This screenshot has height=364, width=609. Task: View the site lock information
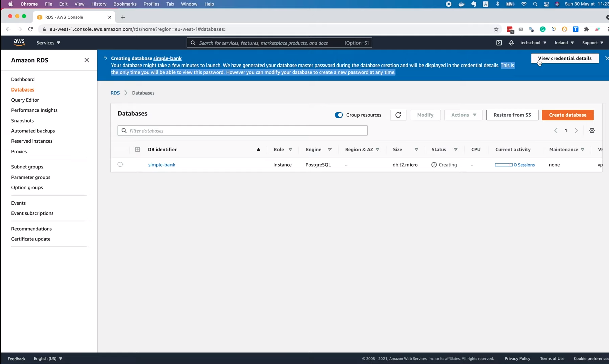(44, 29)
